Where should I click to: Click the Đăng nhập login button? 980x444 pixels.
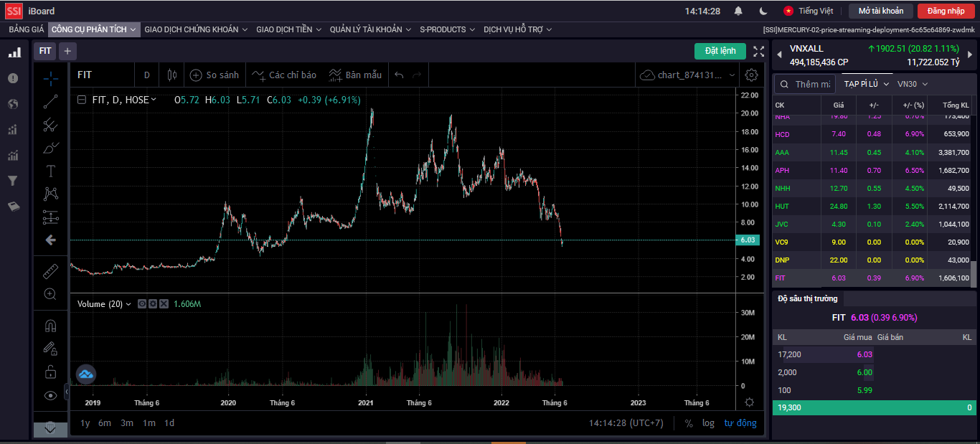click(946, 11)
